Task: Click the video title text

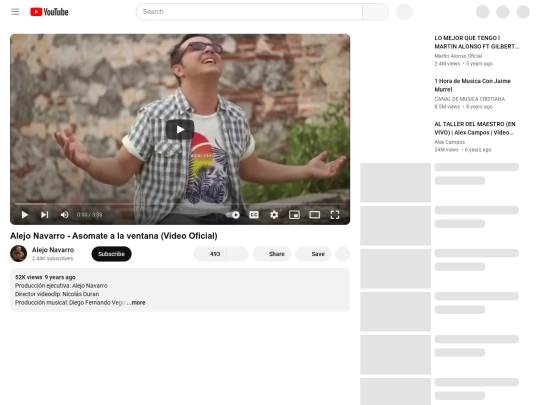Action: tap(114, 236)
